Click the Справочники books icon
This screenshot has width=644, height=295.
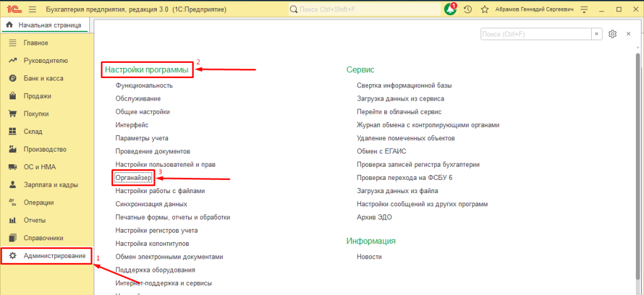click(13, 238)
